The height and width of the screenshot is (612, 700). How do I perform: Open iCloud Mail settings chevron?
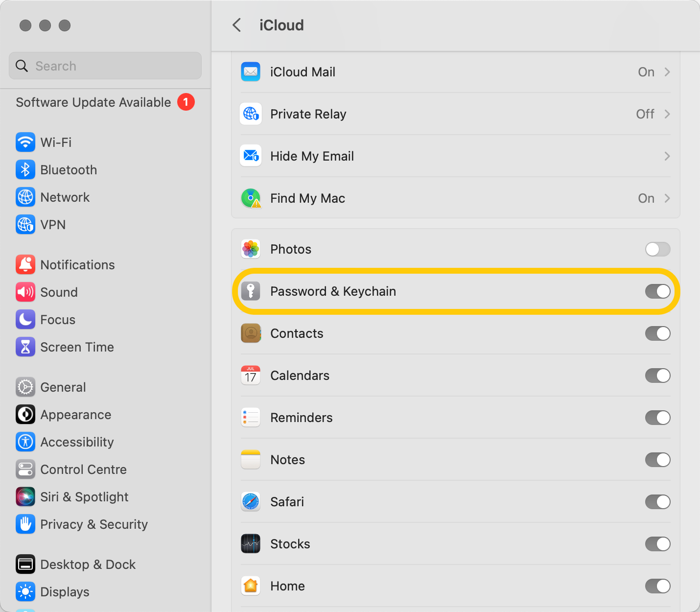[x=667, y=72]
